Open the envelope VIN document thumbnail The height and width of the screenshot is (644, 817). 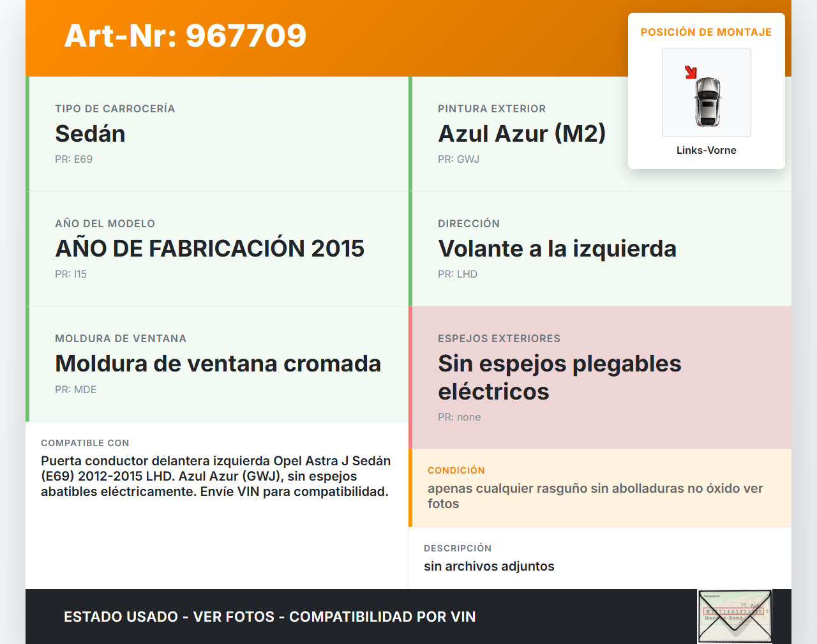tap(735, 617)
